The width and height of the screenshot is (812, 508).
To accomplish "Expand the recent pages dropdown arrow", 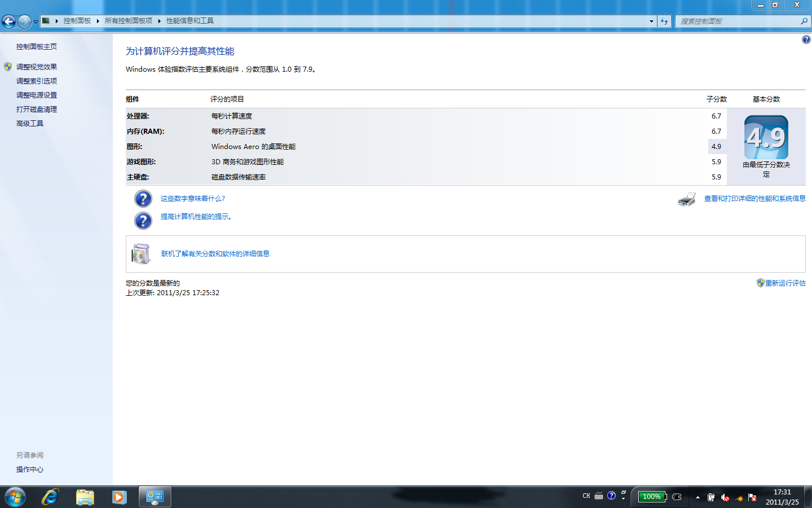I will coord(36,22).
